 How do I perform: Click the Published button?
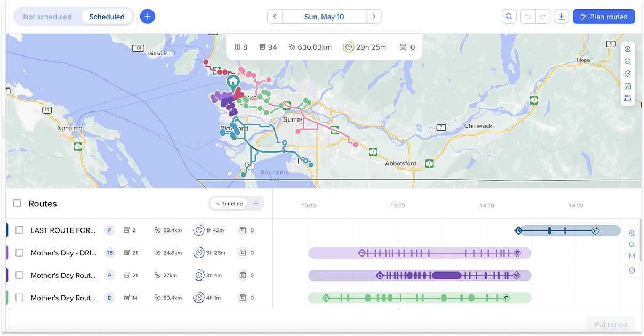coord(611,324)
